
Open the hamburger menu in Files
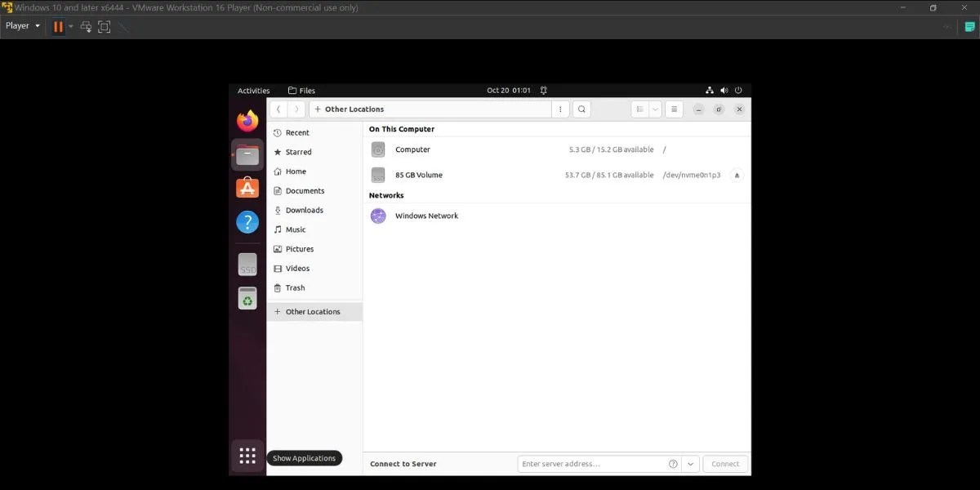pos(674,109)
